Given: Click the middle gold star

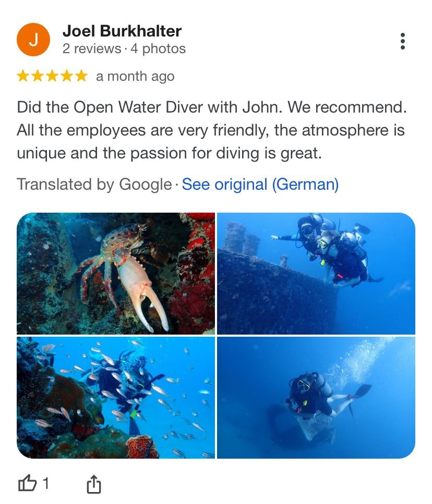Looking at the screenshot, I should click(52, 76).
